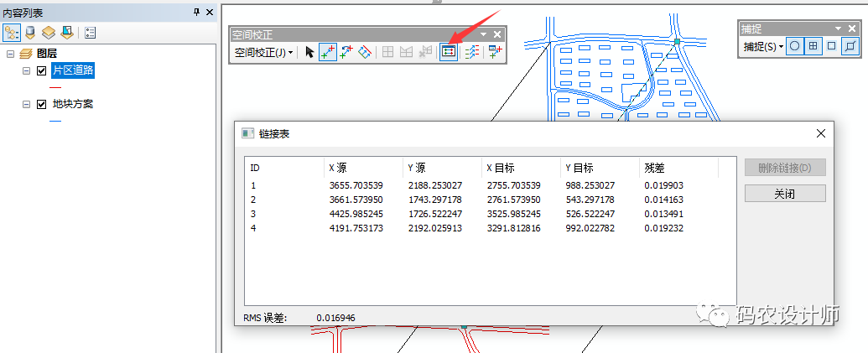
Task: Uncheck the 片区道路 layer checkbox
Action: pyautogui.click(x=41, y=71)
